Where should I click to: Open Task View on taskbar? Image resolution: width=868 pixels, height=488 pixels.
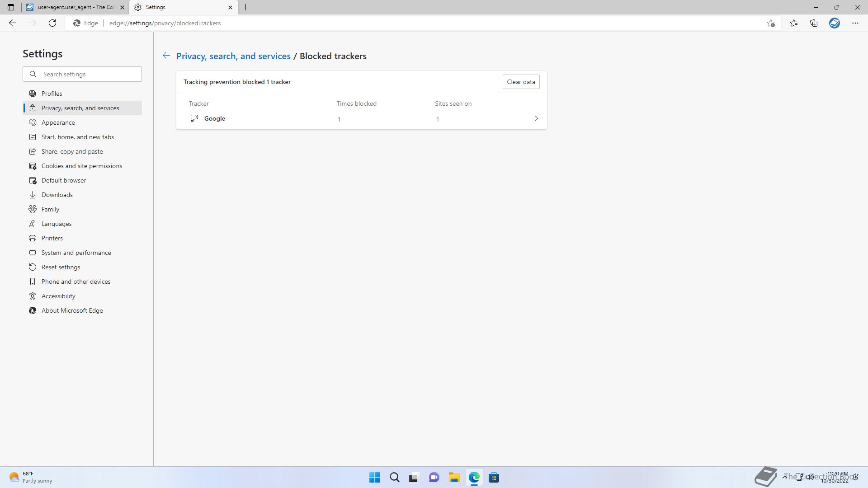pos(414,477)
